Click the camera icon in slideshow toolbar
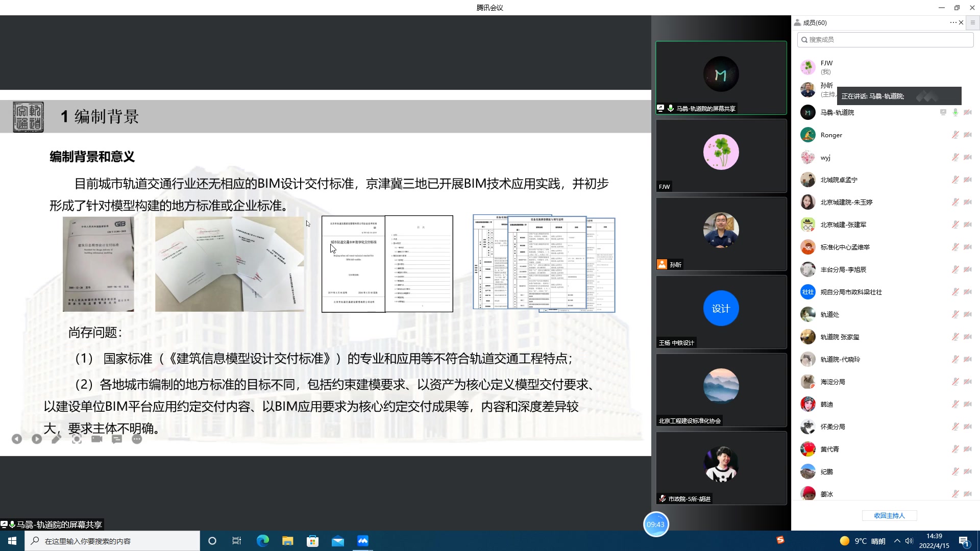Viewport: 980px width, 551px height. [96, 439]
